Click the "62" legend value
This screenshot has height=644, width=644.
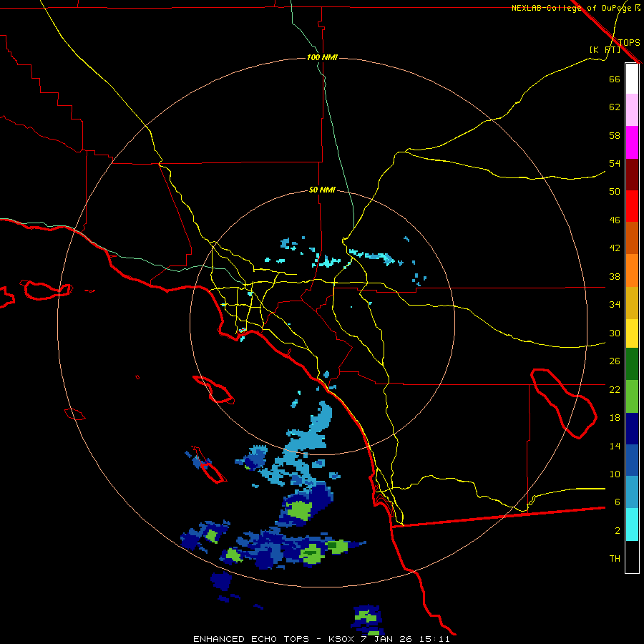point(615,107)
